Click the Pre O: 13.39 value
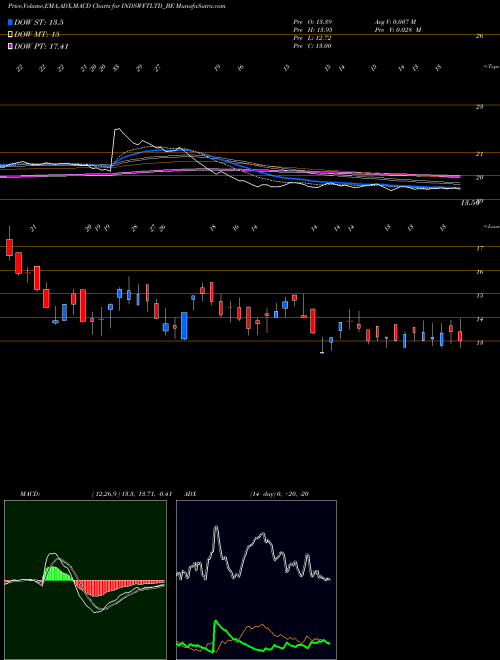This screenshot has width=500, height=660. [313, 22]
